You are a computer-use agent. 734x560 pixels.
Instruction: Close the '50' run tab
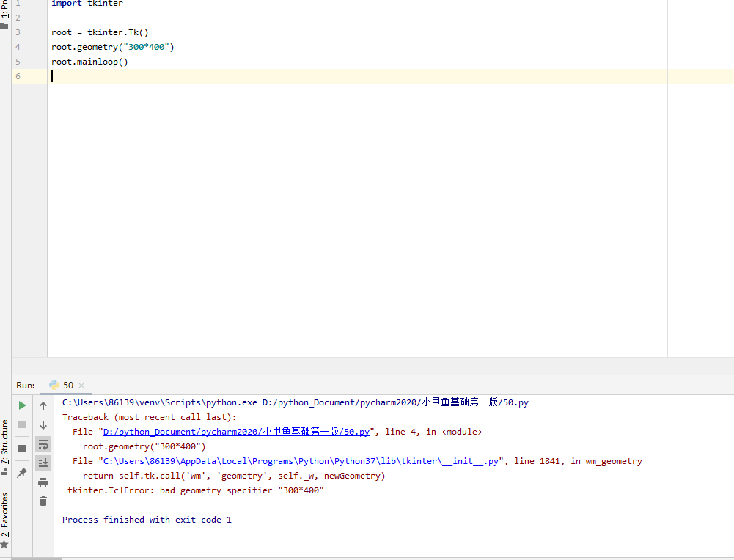pos(81,386)
